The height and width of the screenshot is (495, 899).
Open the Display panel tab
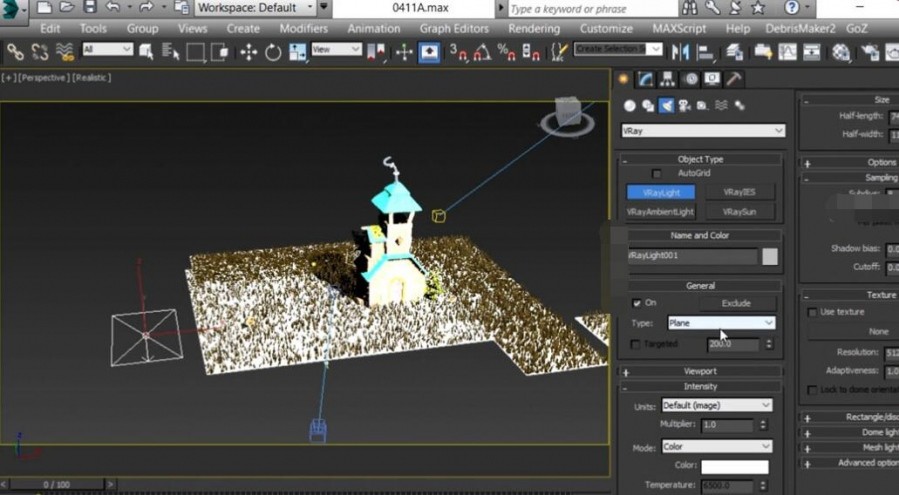712,79
